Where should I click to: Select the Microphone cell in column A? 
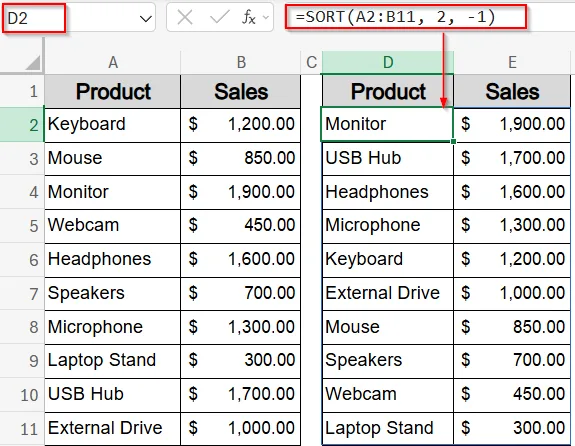coord(113,327)
